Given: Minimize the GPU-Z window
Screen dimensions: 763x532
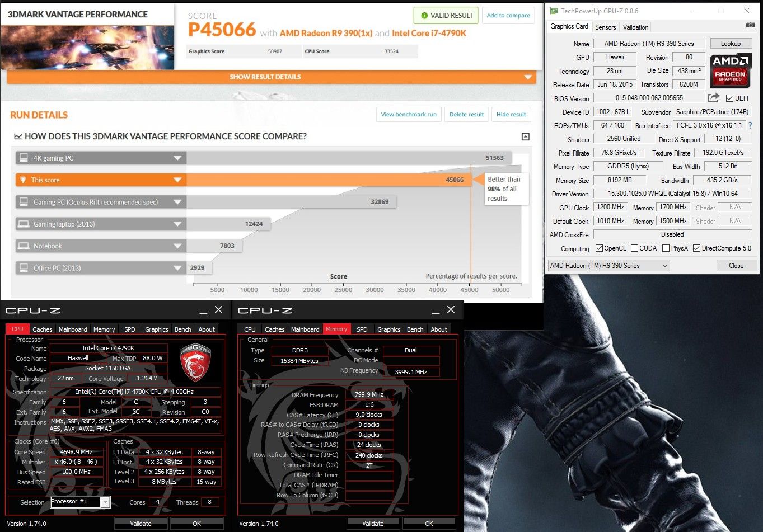Looking at the screenshot, I should point(696,11).
